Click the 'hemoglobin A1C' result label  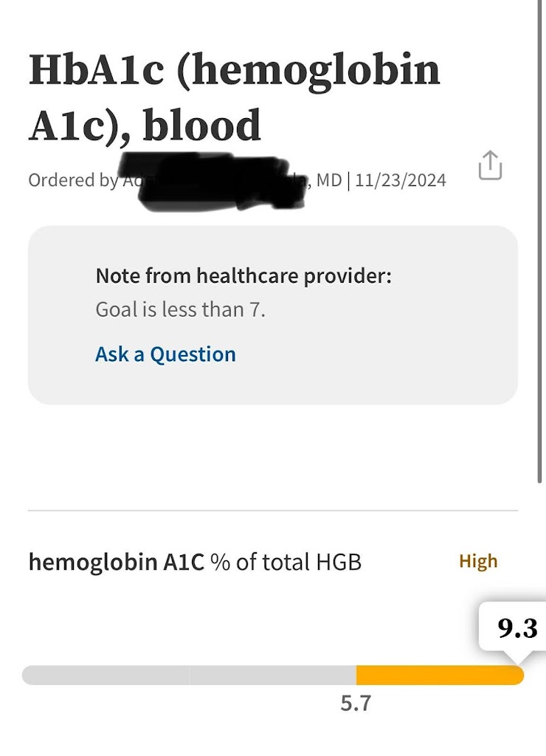(x=116, y=562)
